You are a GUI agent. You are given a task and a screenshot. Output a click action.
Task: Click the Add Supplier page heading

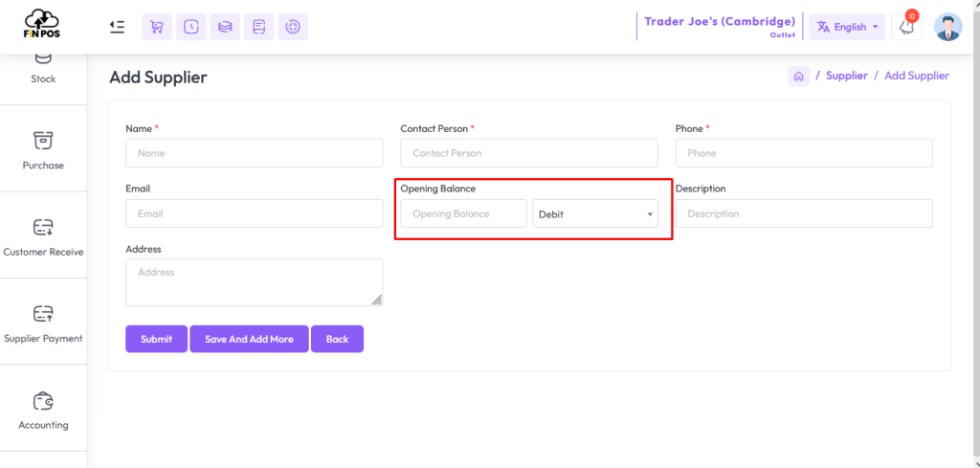click(158, 78)
